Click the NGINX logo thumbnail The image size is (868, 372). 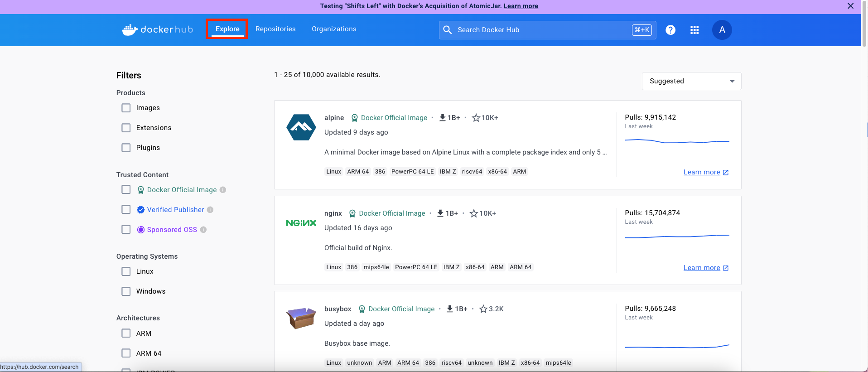(301, 223)
